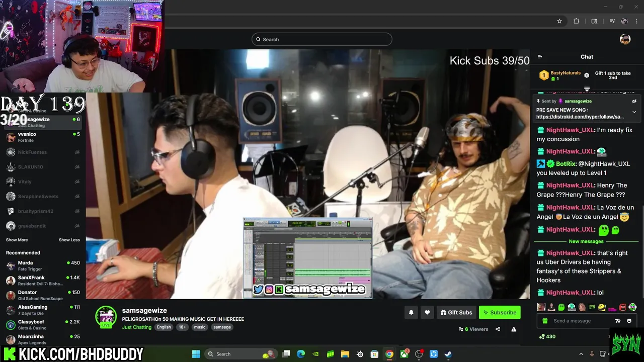
Task: Open BustyNaturals leaderboard entry
Action: coord(560,75)
